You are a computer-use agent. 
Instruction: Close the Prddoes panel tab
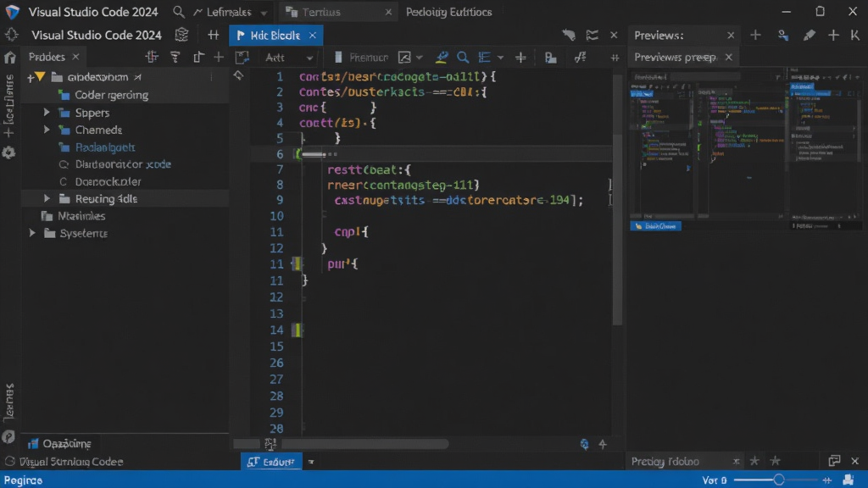75,57
